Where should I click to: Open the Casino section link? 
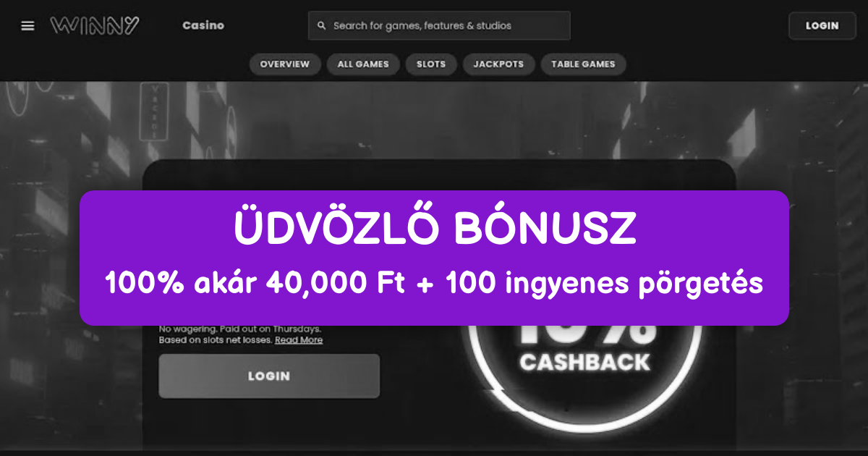point(203,25)
